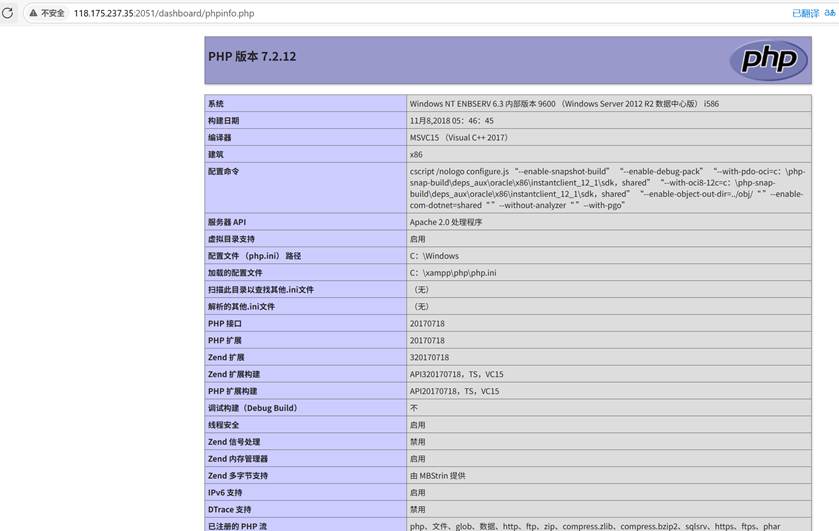Click the 不安全 security label
The width and height of the screenshot is (839, 531).
[x=52, y=13]
